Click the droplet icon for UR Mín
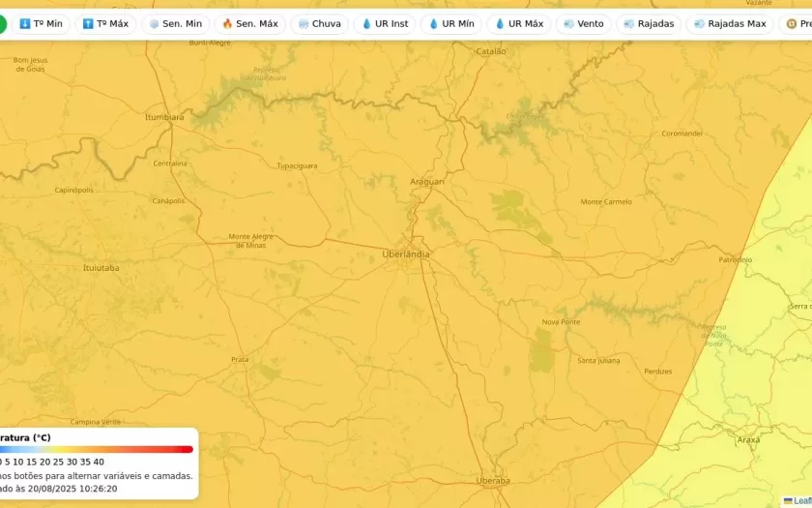 [433, 23]
